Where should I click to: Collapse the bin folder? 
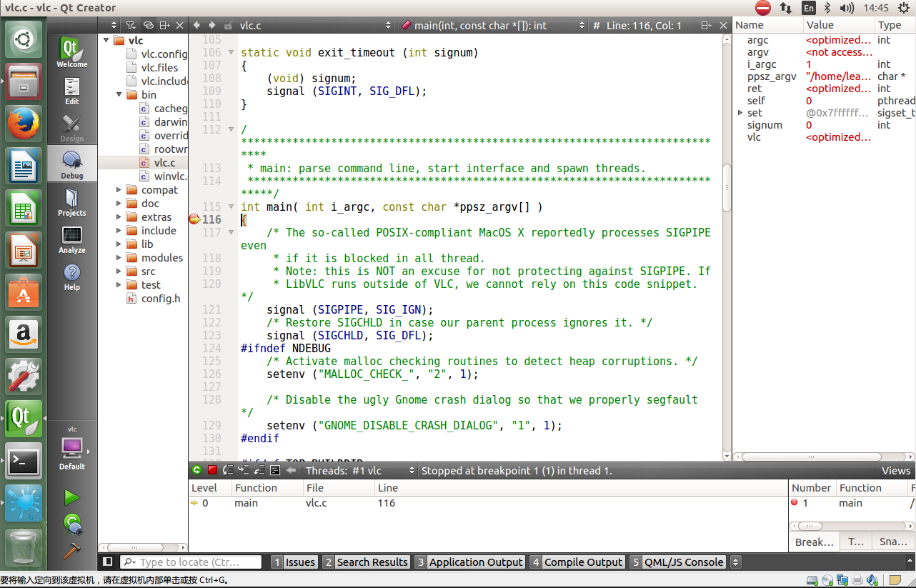coord(119,95)
